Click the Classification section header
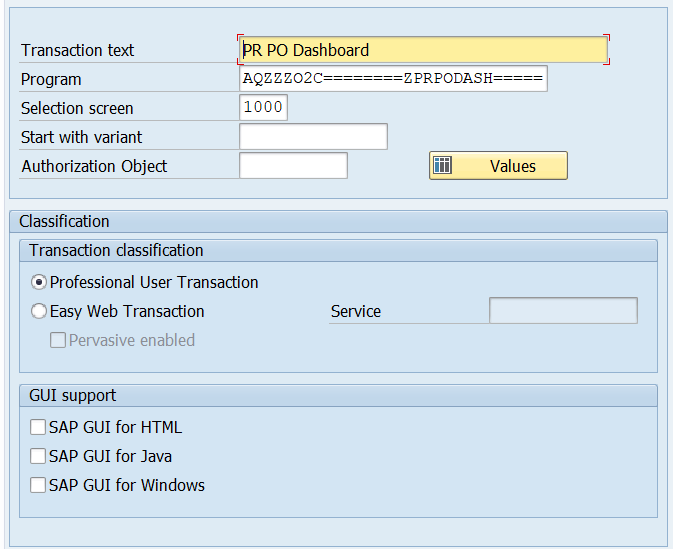673x549 pixels. coord(339,221)
